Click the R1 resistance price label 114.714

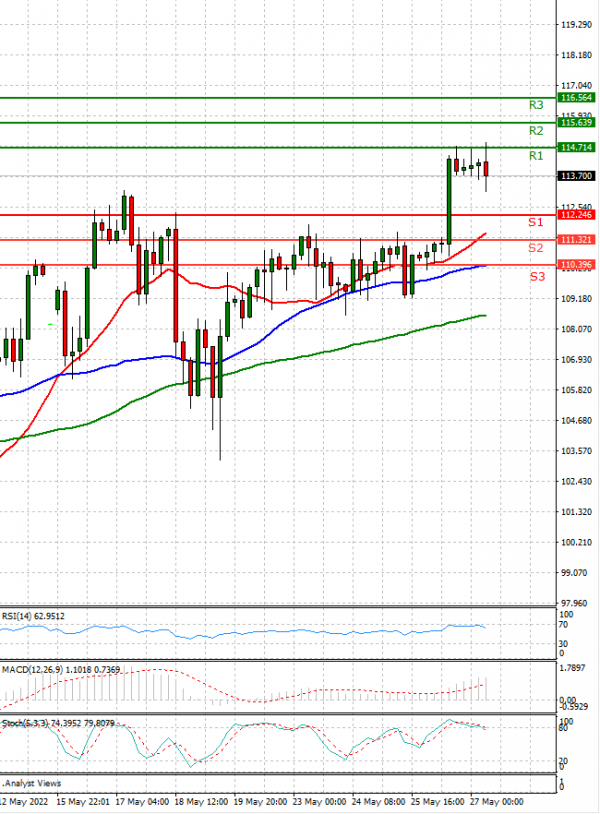(576, 147)
